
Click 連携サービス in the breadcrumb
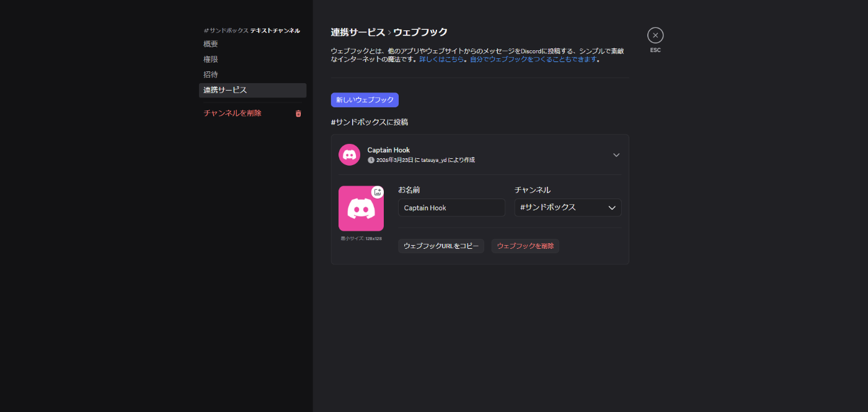click(x=358, y=32)
